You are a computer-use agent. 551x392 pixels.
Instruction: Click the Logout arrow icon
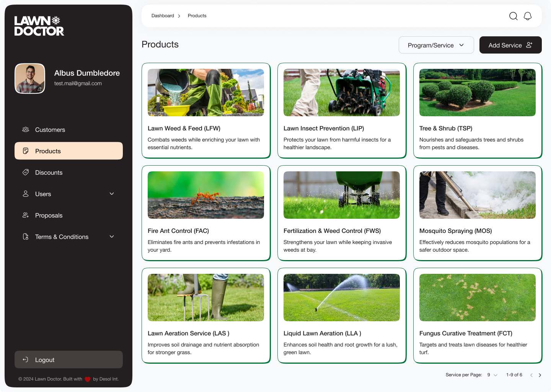point(25,359)
